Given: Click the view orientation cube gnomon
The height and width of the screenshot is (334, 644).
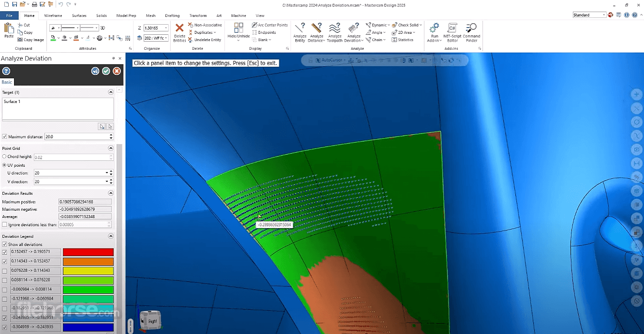Looking at the screenshot, I should (150, 320).
